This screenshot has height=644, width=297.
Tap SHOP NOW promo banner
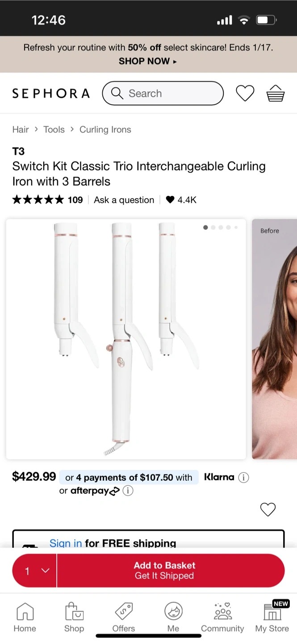pyautogui.click(x=148, y=61)
